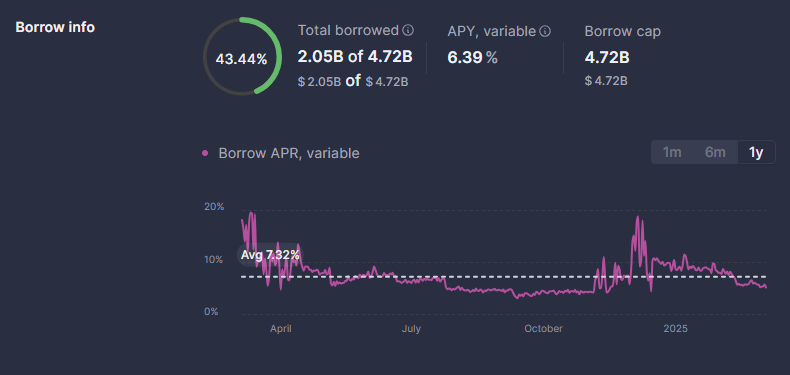Click info icon next to Total borrowed

(408, 31)
